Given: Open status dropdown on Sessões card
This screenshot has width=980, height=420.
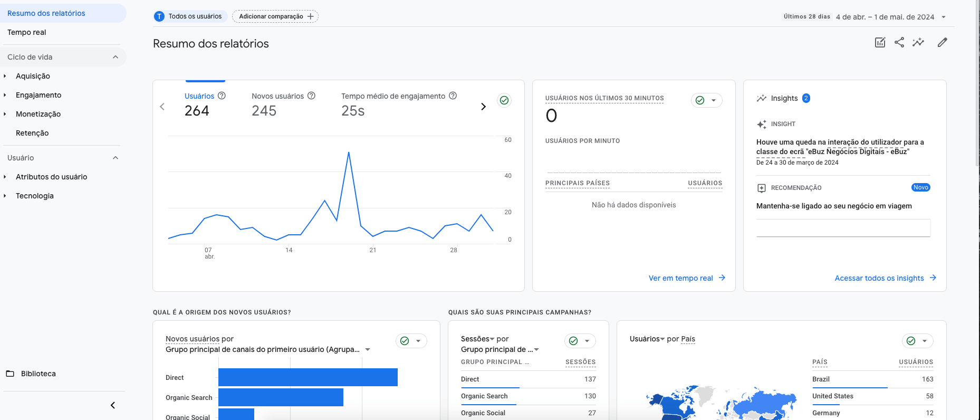Looking at the screenshot, I should coord(587,341).
